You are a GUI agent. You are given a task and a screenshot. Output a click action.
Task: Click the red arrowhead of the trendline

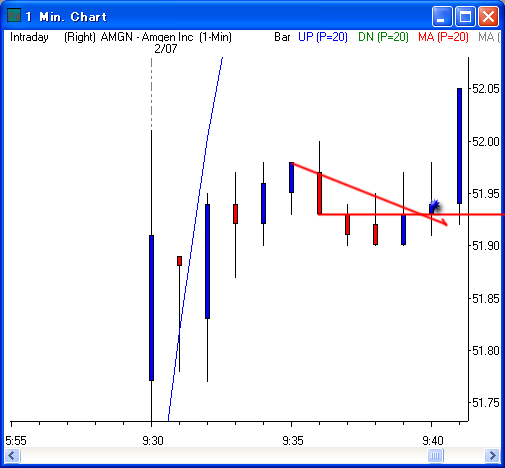coord(443,222)
